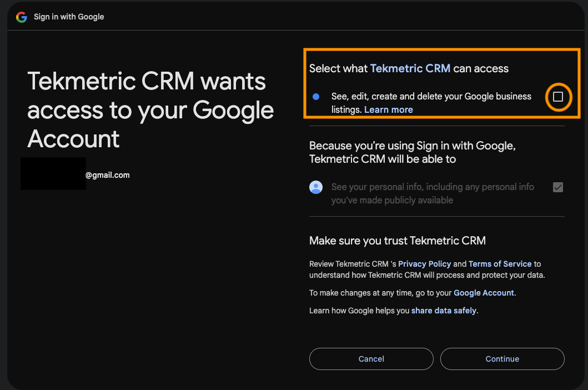The width and height of the screenshot is (588, 390).
Task: Click the 'Sign in with Google' header text
Action: click(69, 17)
